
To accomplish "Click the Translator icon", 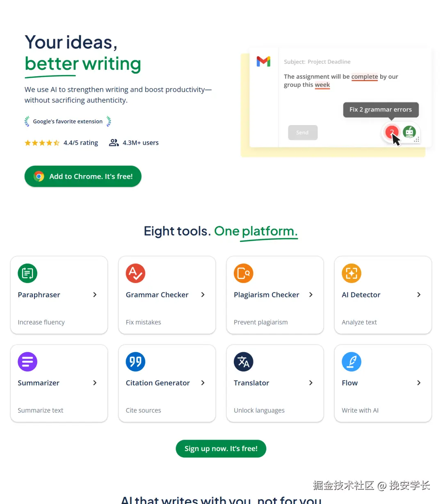I will (243, 362).
